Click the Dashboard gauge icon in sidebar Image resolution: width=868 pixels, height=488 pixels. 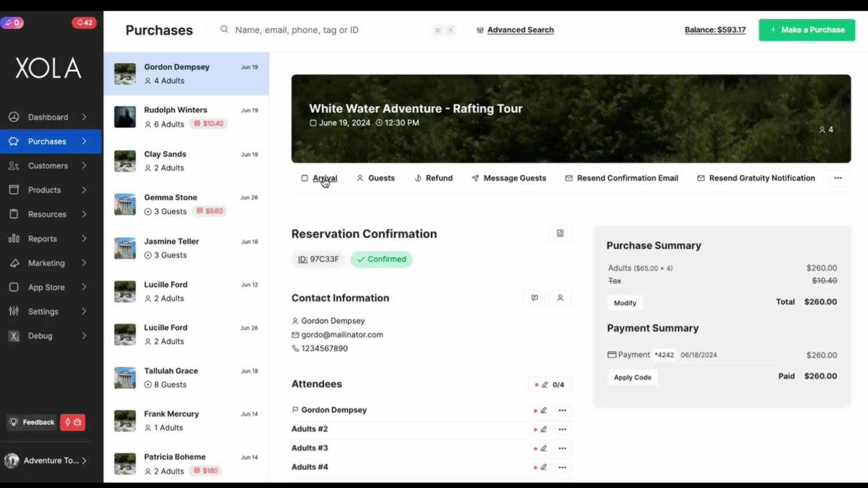click(14, 117)
